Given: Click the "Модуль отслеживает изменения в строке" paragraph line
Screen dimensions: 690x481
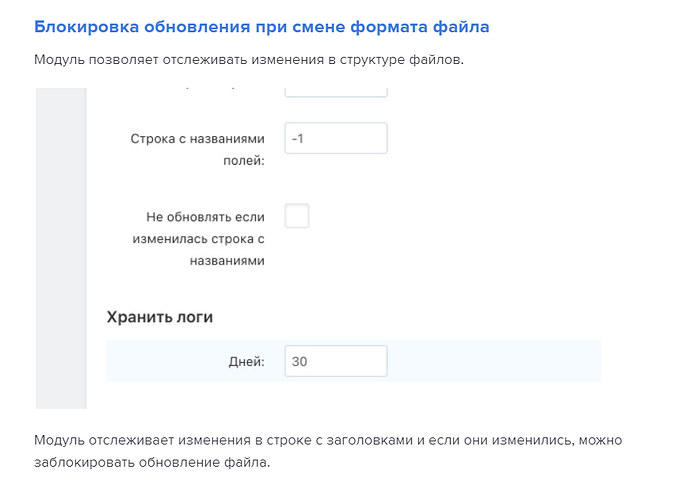Looking at the screenshot, I should click(x=328, y=440).
